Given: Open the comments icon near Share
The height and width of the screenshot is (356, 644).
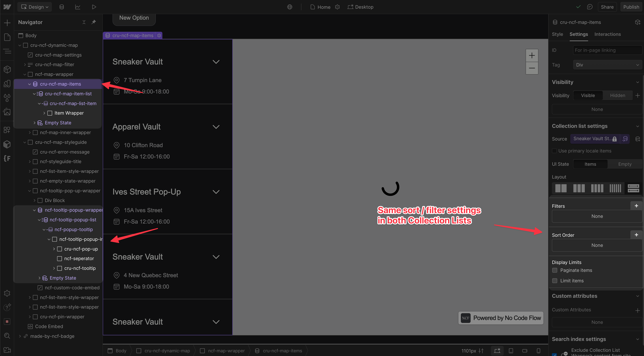Looking at the screenshot, I should tap(590, 7).
